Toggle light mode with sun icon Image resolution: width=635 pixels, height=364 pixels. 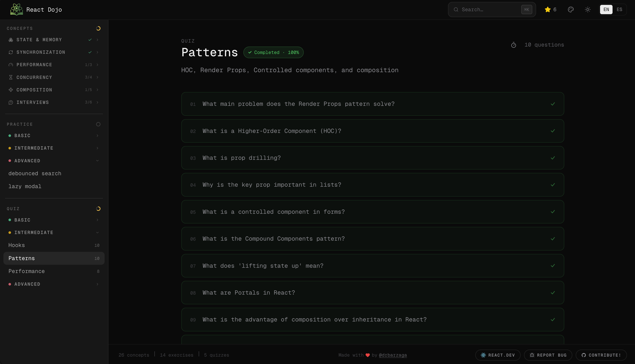tap(588, 10)
